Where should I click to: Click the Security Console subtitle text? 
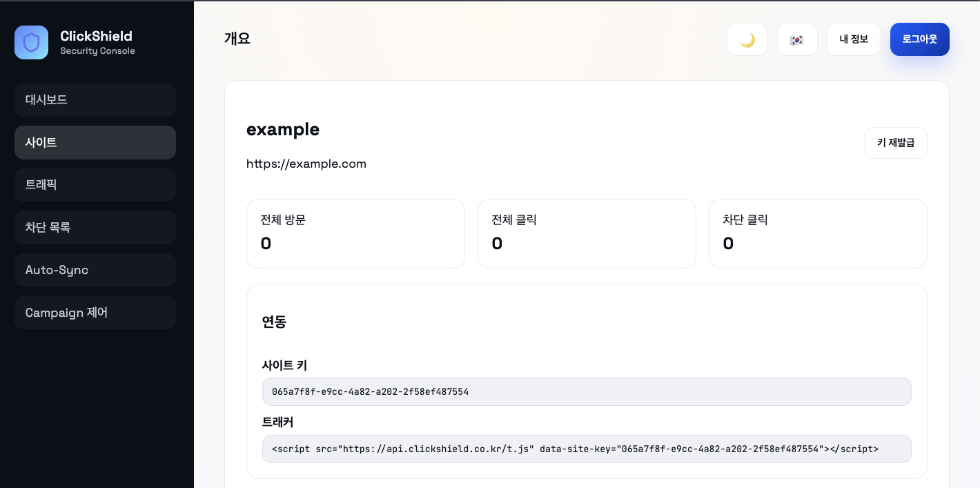coord(97,51)
